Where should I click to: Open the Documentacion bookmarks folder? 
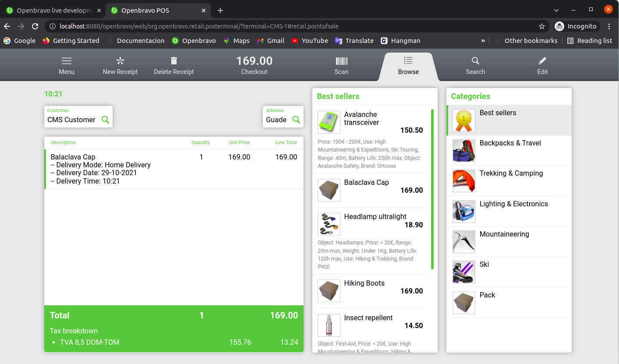[135, 41]
